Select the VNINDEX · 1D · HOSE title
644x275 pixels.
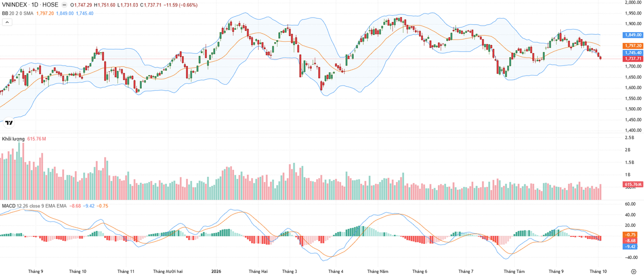pyautogui.click(x=30, y=5)
